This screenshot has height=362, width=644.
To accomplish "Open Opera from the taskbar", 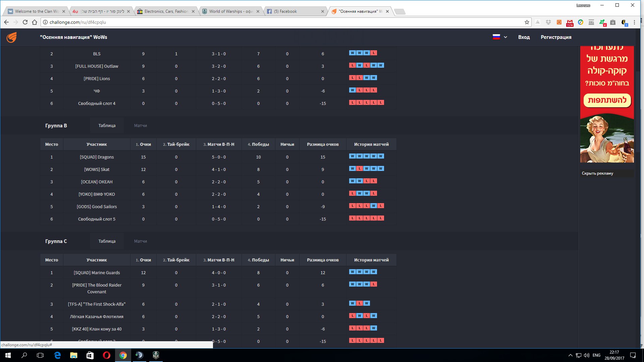I will coord(106,355).
